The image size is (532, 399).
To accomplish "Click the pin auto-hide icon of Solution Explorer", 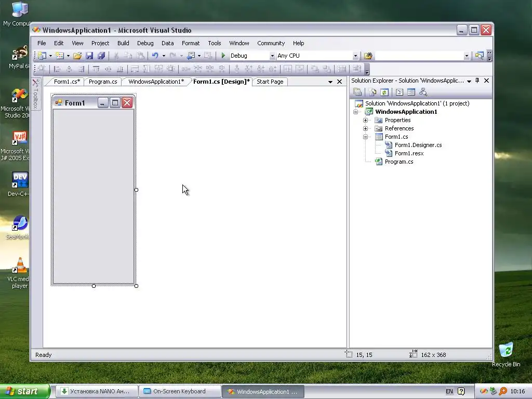I will pos(477,81).
